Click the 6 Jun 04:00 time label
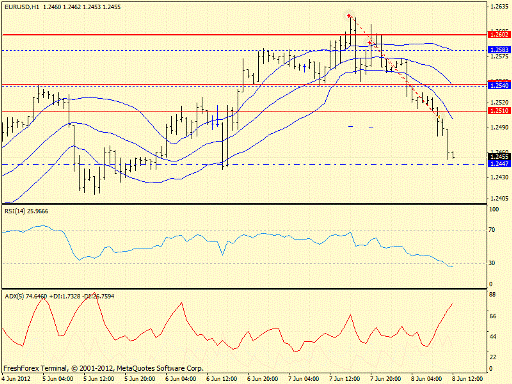 tap(181, 379)
